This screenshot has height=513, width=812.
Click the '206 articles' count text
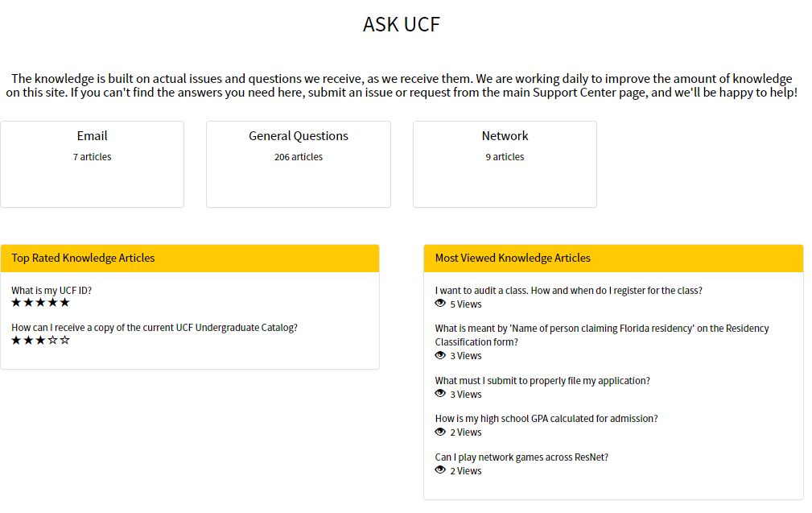click(x=299, y=157)
